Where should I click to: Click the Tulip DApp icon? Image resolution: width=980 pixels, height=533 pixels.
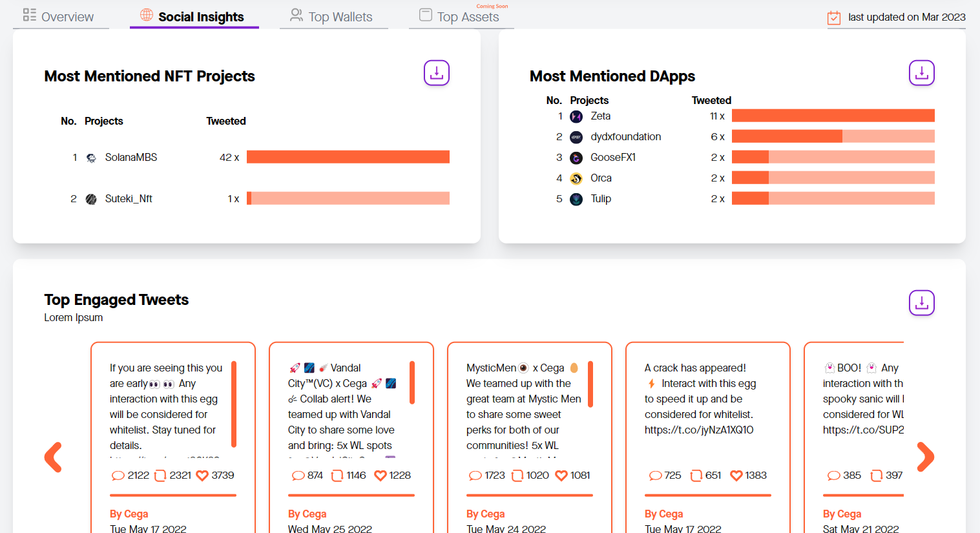point(576,199)
